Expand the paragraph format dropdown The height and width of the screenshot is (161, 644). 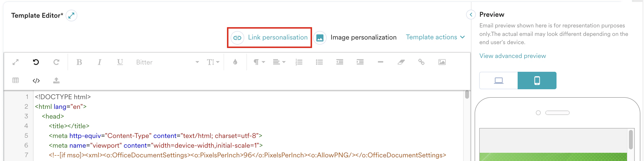click(x=259, y=62)
